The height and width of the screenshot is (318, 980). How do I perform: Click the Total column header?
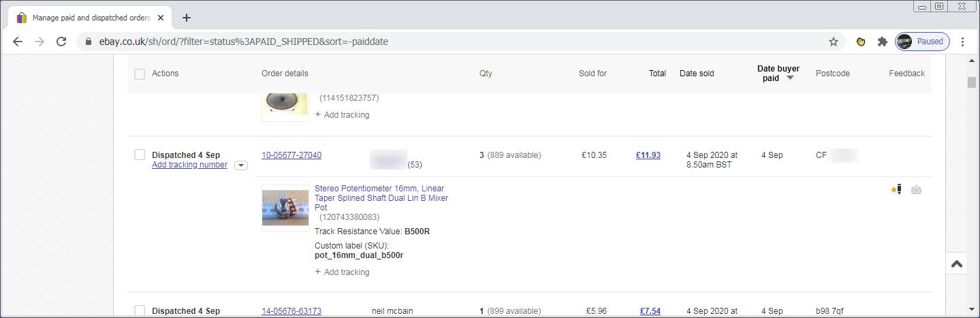pyautogui.click(x=657, y=74)
